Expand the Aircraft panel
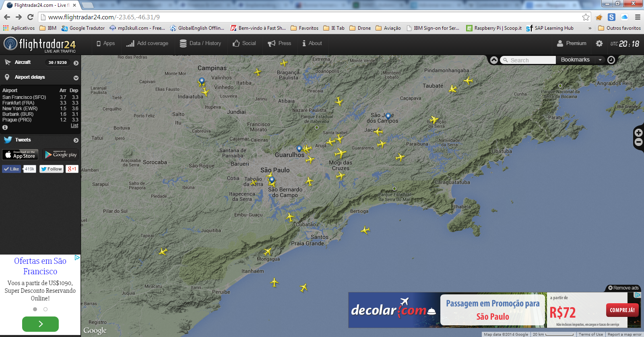Image resolution: width=644 pixels, height=337 pixels. click(x=76, y=63)
